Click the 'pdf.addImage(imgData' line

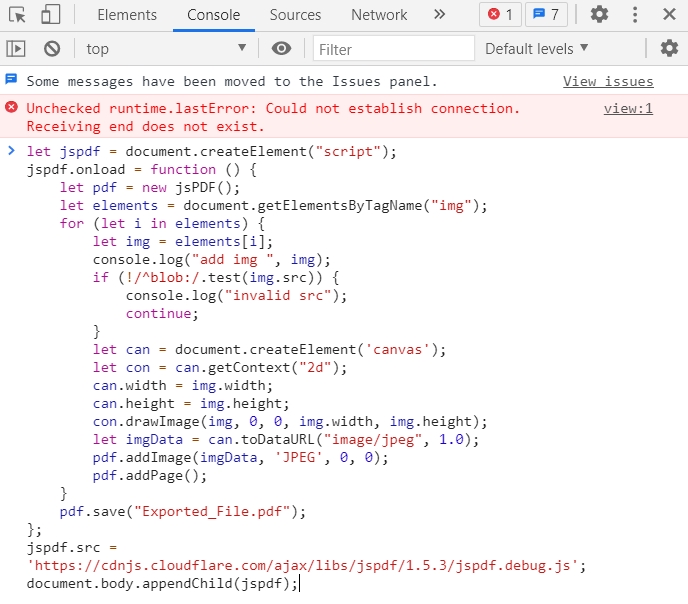[x=240, y=457]
